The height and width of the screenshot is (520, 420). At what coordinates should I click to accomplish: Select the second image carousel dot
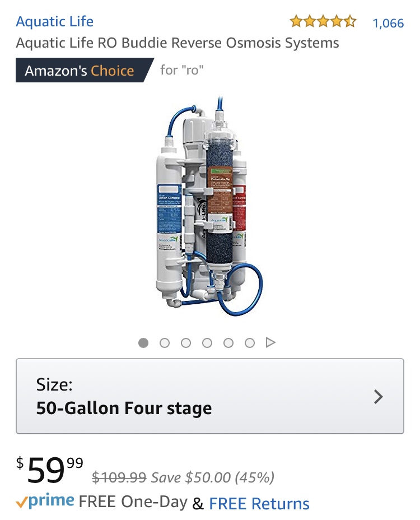coord(165,342)
